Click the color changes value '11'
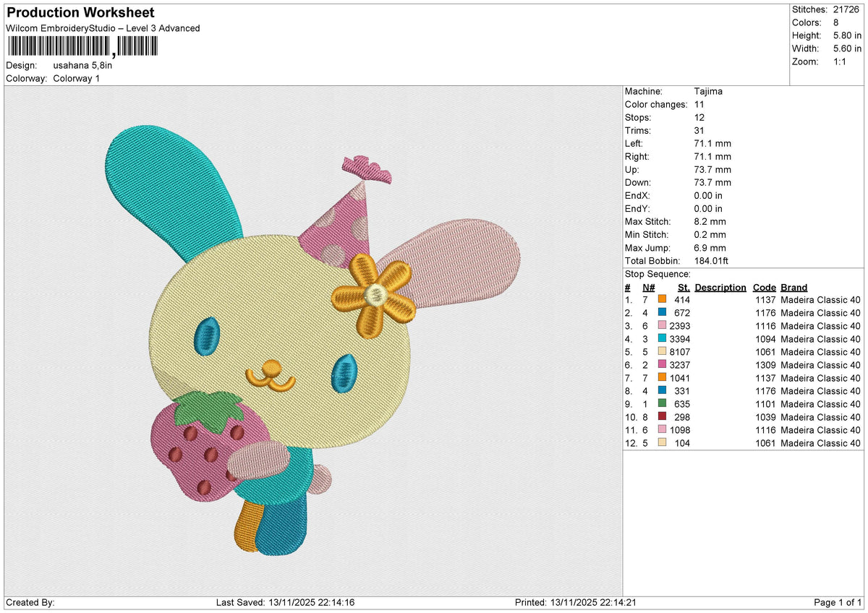 point(698,105)
